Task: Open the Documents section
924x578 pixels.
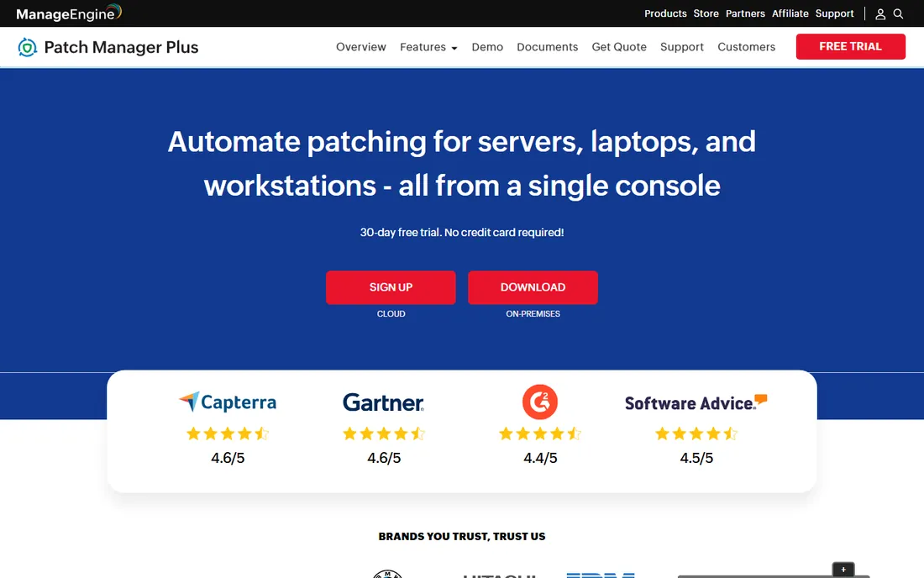Action: coord(548,47)
